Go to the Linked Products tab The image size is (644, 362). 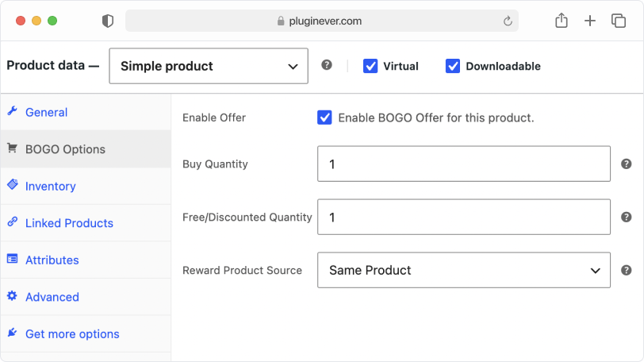pos(86,223)
